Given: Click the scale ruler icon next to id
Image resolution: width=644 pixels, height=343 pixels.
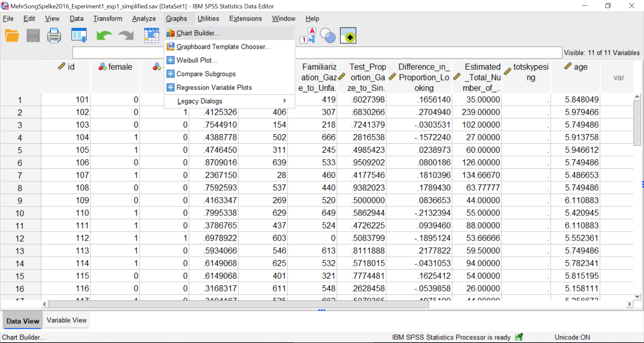Looking at the screenshot, I should [61, 66].
